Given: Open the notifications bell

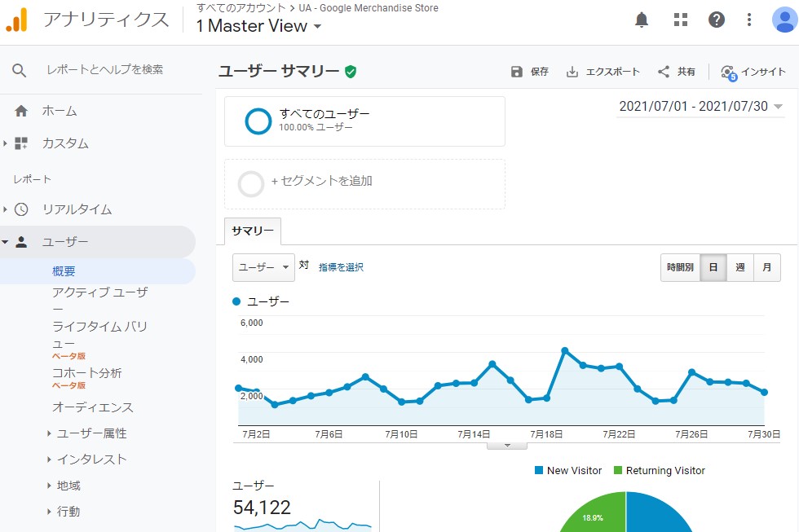Looking at the screenshot, I should click(x=642, y=20).
